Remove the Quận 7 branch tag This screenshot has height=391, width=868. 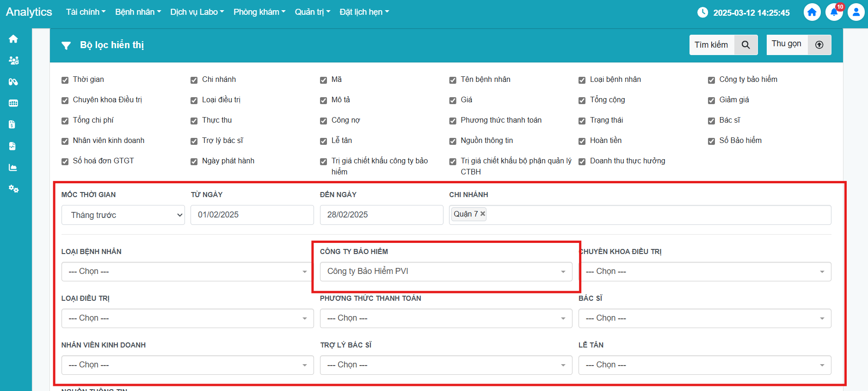point(483,214)
